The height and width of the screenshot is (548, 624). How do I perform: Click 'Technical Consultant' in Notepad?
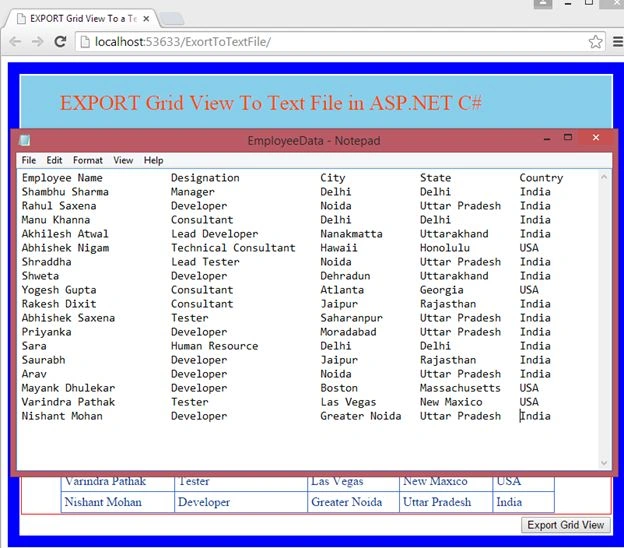233,248
